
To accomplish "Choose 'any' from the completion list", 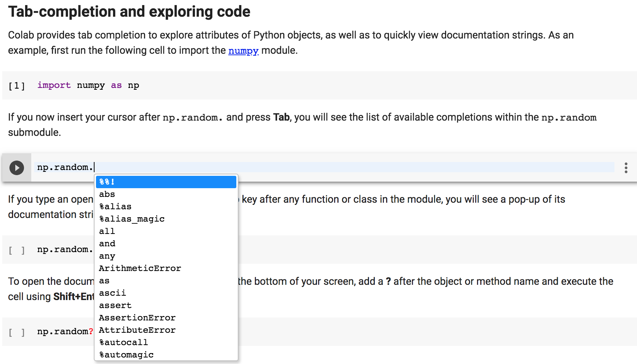I will click(107, 256).
